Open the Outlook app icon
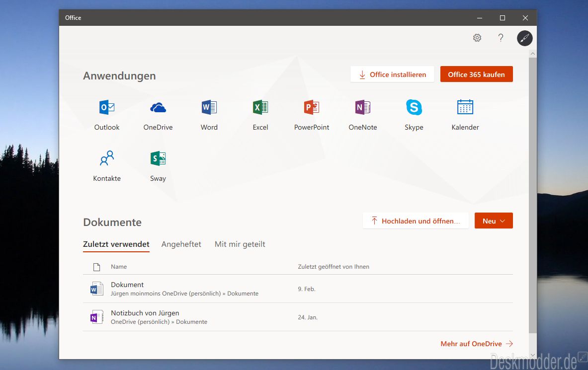 pyautogui.click(x=106, y=108)
